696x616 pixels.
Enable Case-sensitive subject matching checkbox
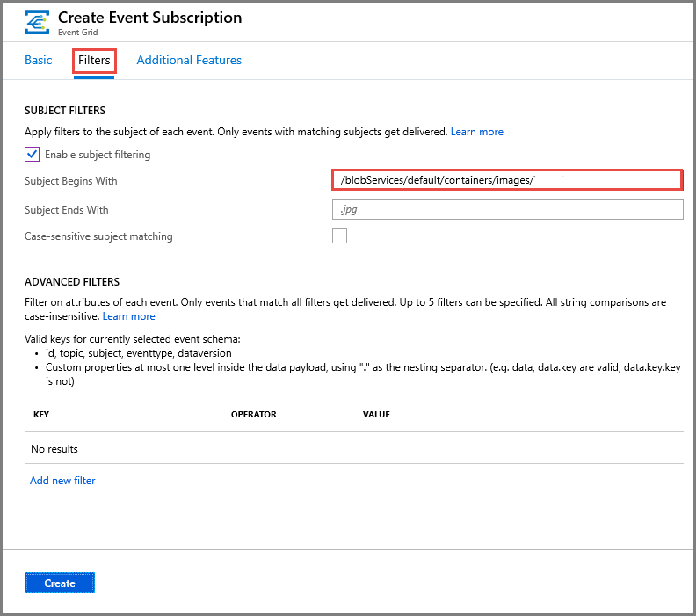coord(339,236)
